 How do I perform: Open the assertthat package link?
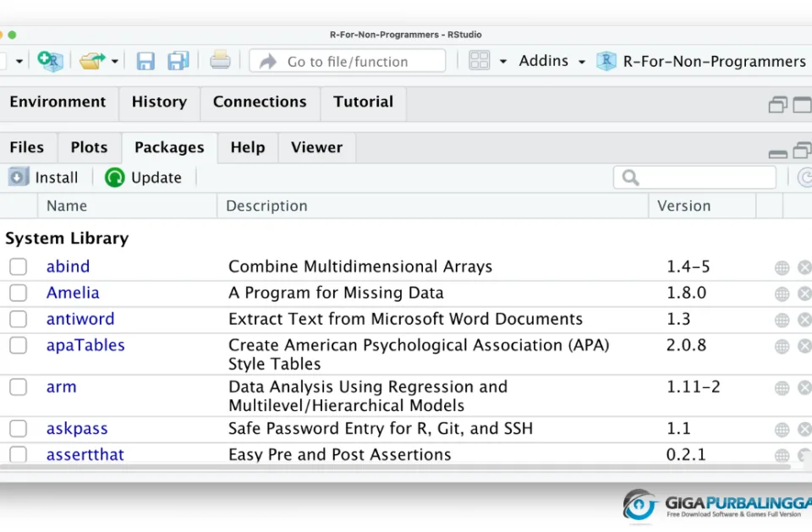point(85,455)
